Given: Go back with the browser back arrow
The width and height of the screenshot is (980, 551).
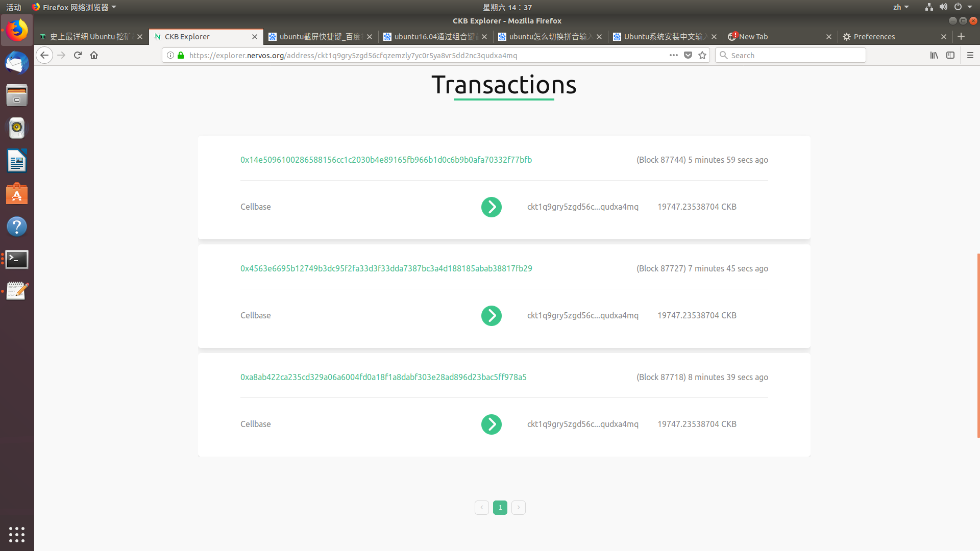Looking at the screenshot, I should [x=44, y=55].
